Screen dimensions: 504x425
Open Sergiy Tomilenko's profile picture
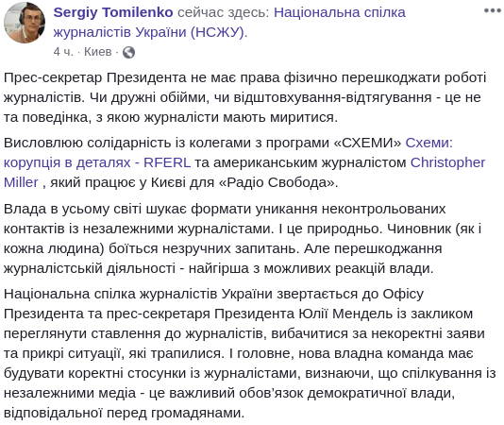coord(25,23)
